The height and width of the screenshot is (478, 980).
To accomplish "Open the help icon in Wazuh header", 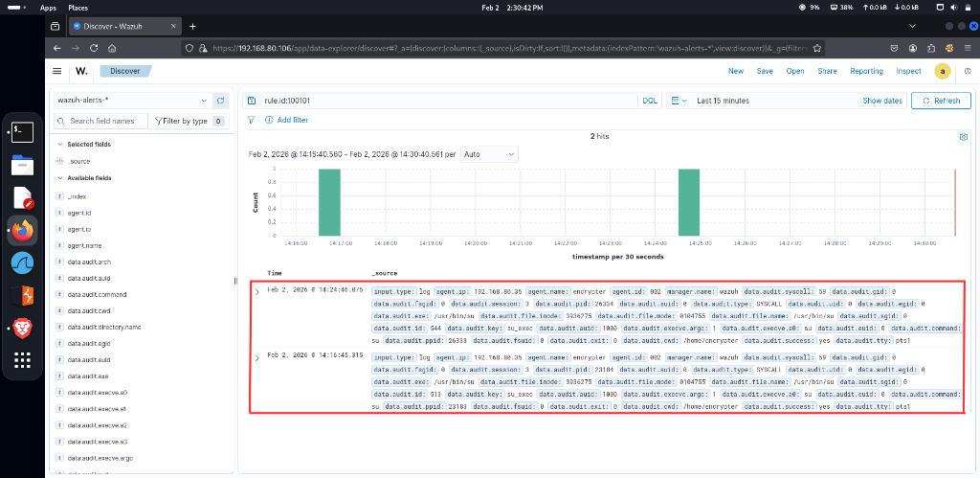I will click(969, 71).
